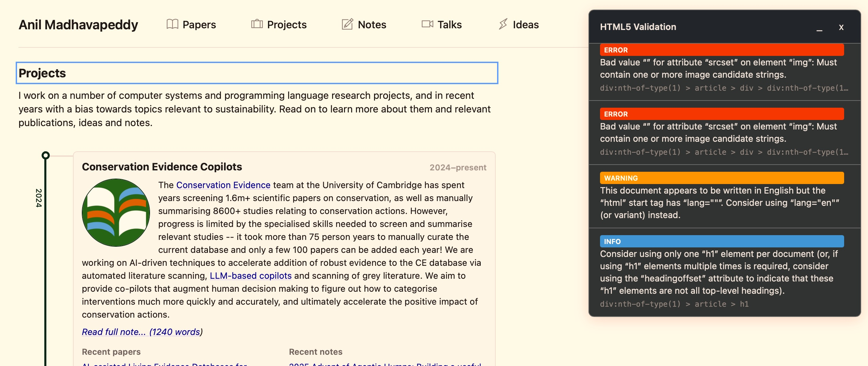Click the Conservation Evidence book logo
This screenshot has height=366, width=868.
116,213
